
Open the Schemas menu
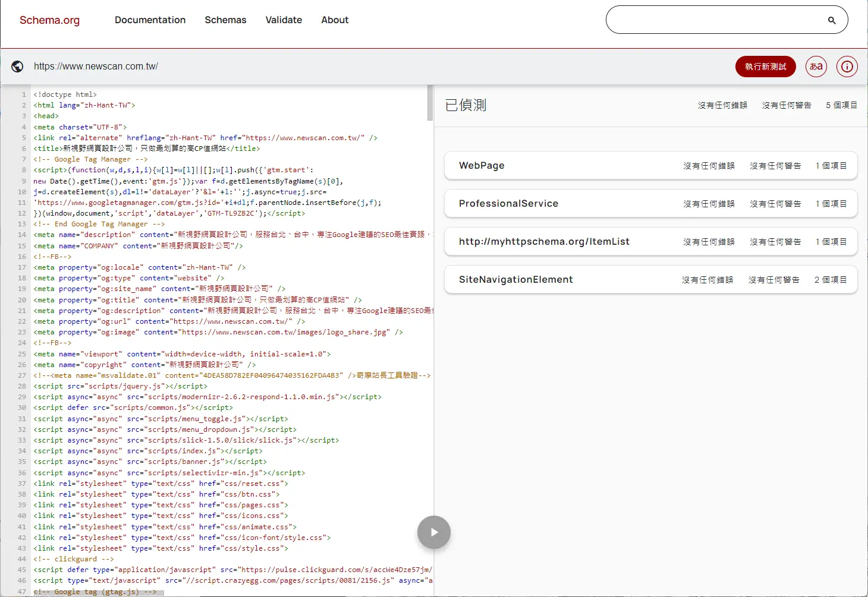(225, 20)
